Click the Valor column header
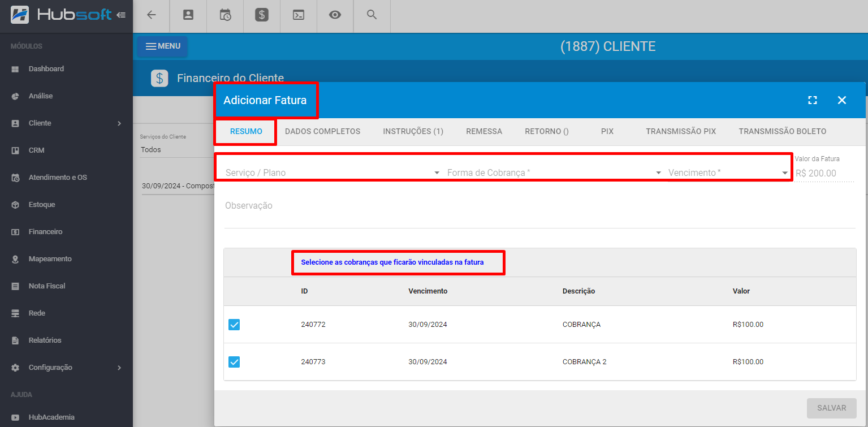Viewport: 868px width, 427px height. [x=741, y=291]
